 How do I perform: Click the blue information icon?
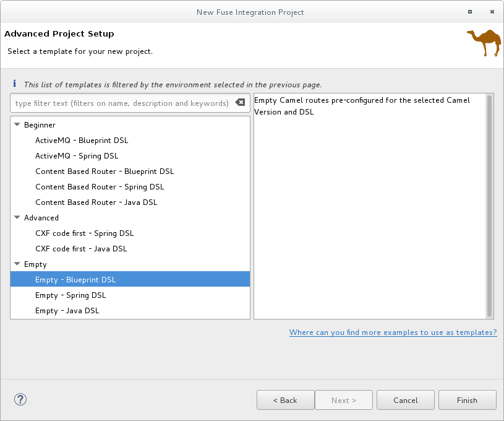coord(15,84)
